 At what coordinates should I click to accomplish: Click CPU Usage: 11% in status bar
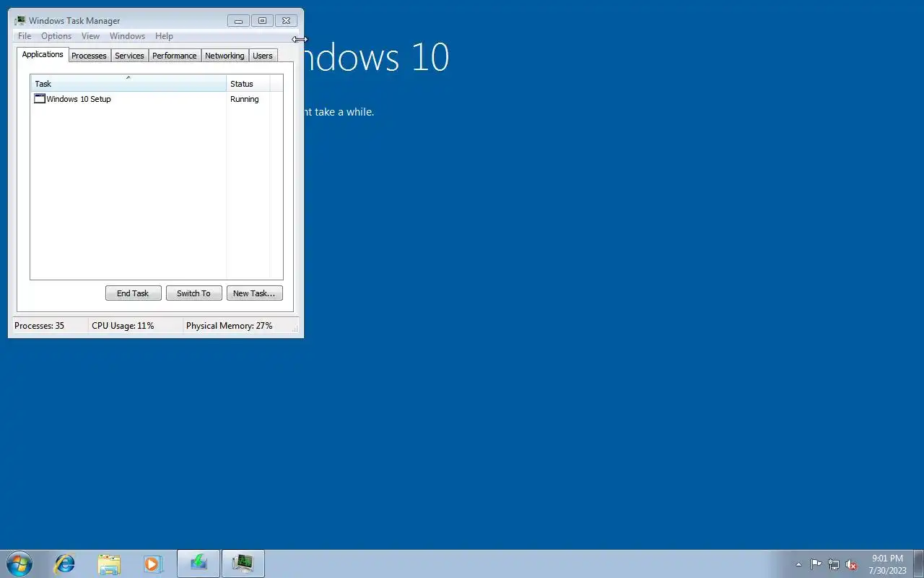(123, 326)
